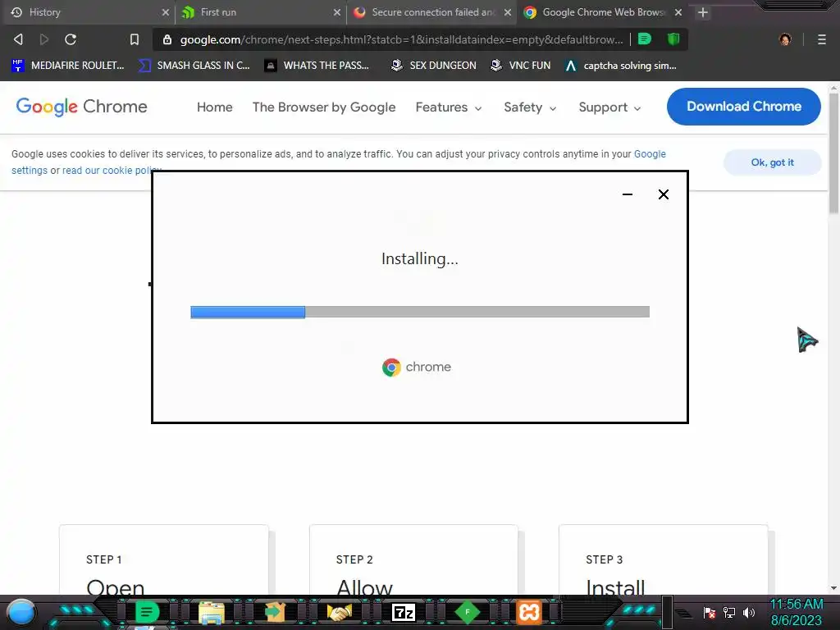The width and height of the screenshot is (840, 630).
Task: Switch to Secure connection failed tab
Action: point(431,12)
